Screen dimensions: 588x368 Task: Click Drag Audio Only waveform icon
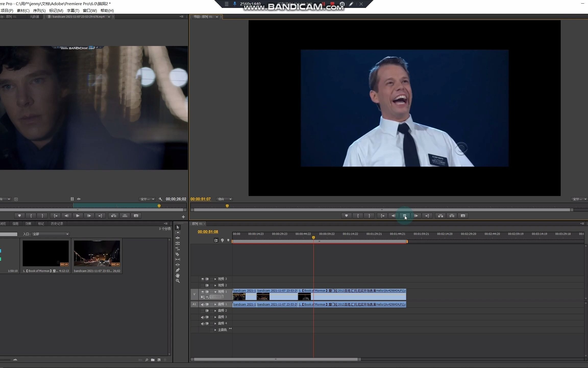[x=79, y=199]
